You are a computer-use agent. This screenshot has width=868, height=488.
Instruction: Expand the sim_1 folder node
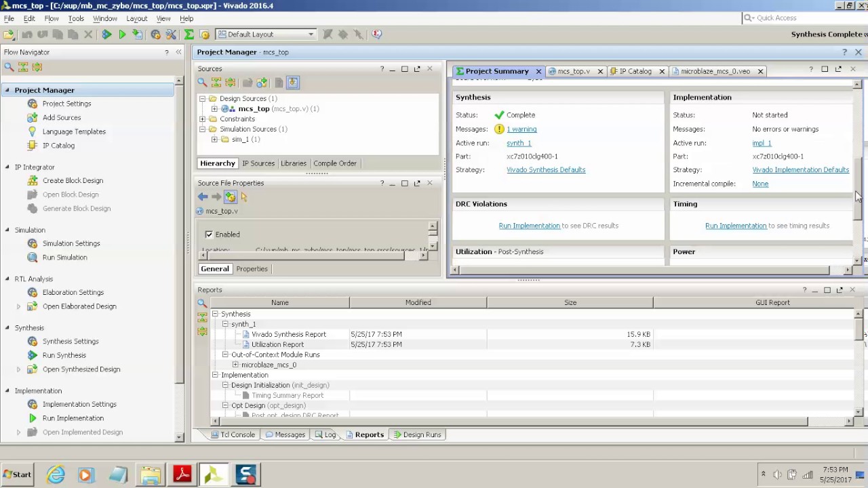214,140
